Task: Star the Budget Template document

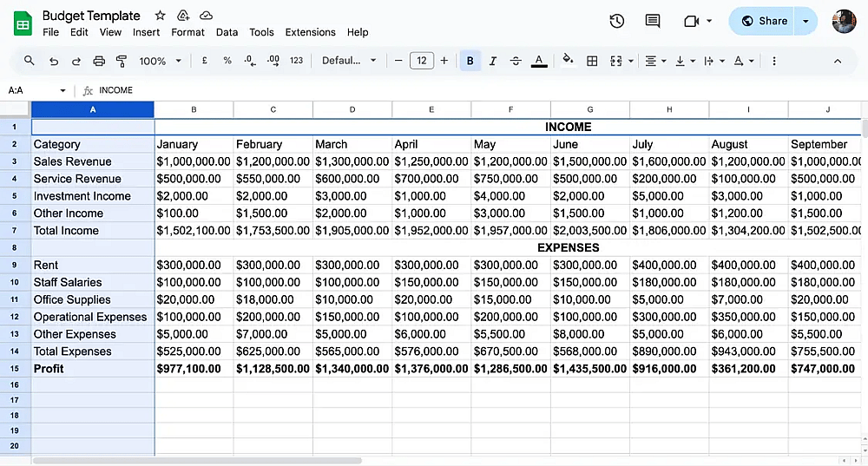Action: click(160, 16)
